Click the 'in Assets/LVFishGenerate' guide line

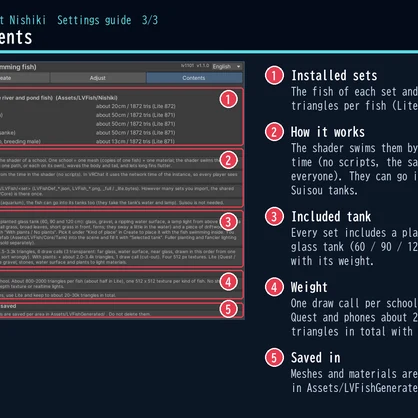point(354,388)
